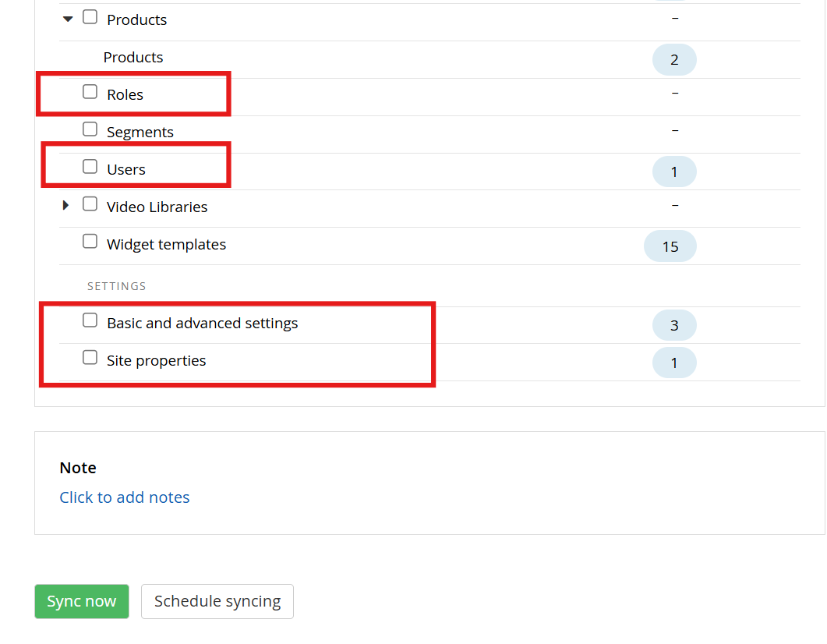Screen dimensions: 827x644
Task: Tick the Segments checkbox
Action: (x=90, y=129)
